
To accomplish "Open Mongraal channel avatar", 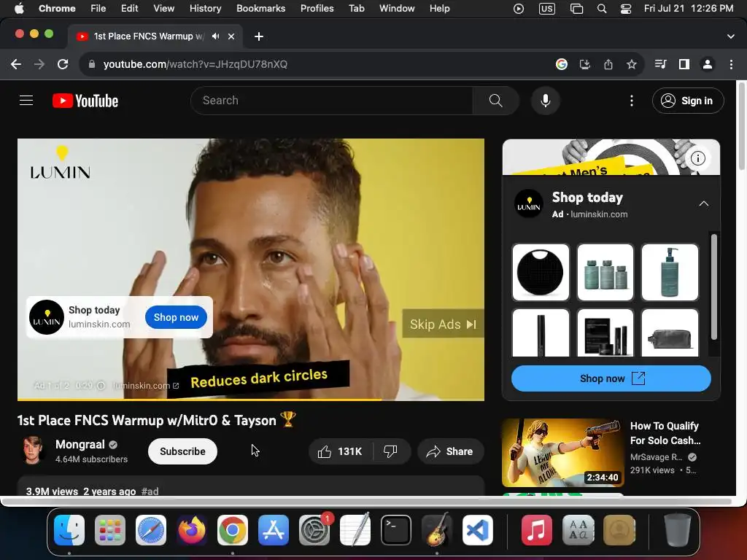I will coord(33,451).
